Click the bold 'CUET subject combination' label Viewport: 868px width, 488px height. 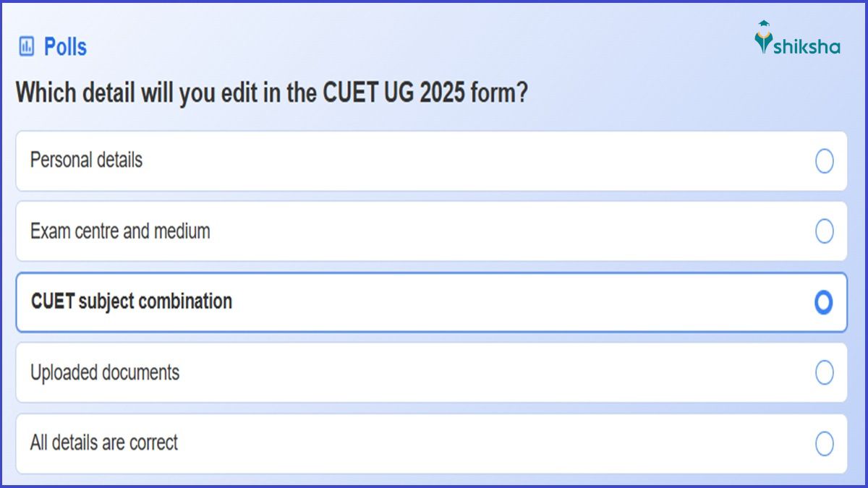131,301
